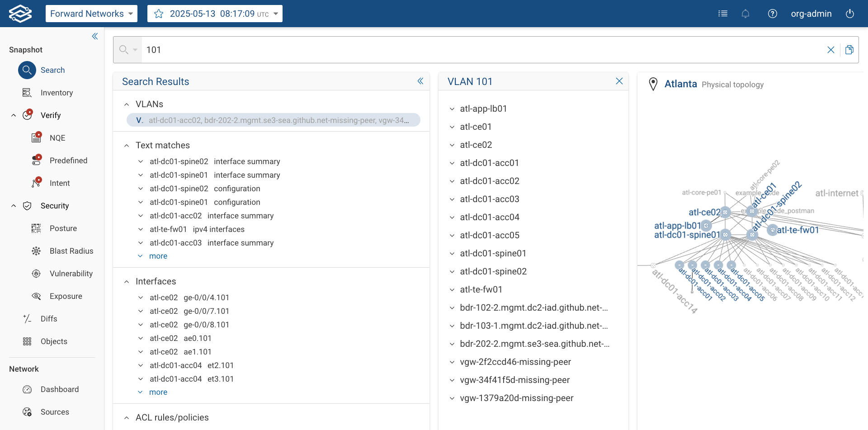Click the notifications bell icon
This screenshot has width=868, height=430.
pyautogui.click(x=745, y=14)
